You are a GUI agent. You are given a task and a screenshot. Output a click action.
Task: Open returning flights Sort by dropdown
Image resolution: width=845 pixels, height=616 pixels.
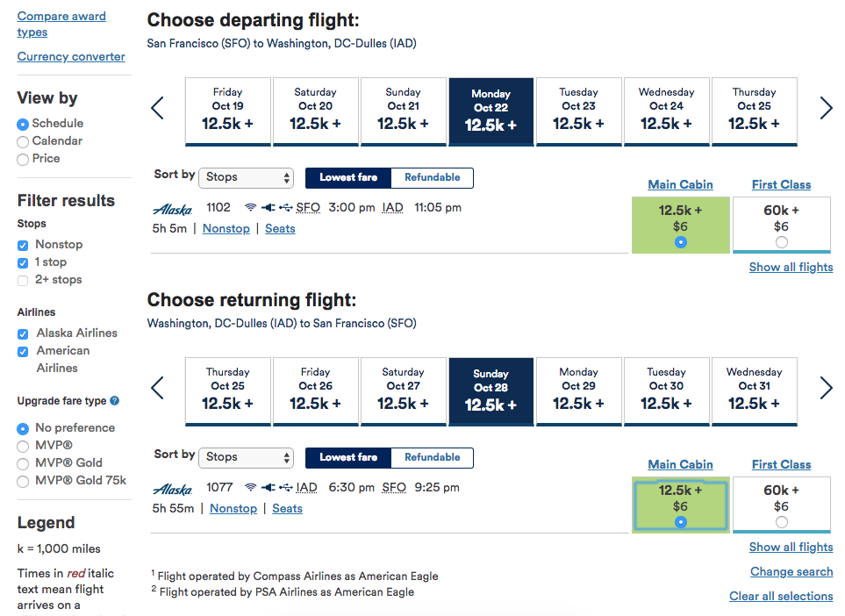247,457
